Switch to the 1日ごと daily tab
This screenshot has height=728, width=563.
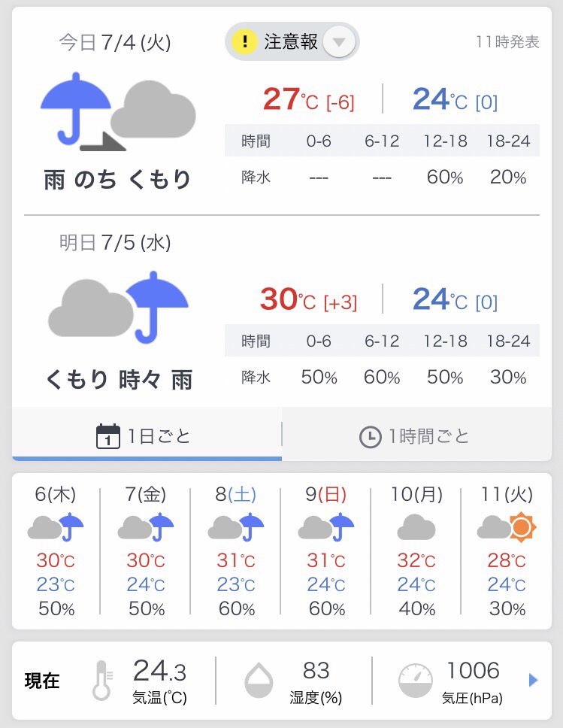click(x=147, y=435)
